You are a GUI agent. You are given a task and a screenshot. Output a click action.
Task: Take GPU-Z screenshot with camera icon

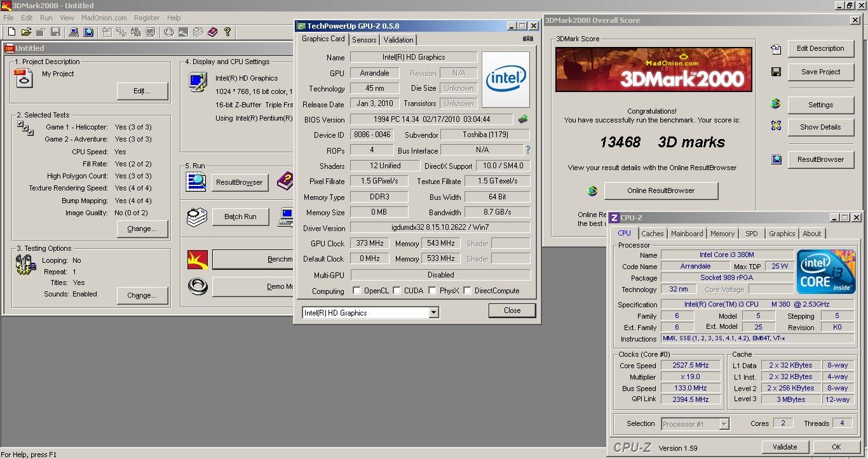(x=527, y=39)
